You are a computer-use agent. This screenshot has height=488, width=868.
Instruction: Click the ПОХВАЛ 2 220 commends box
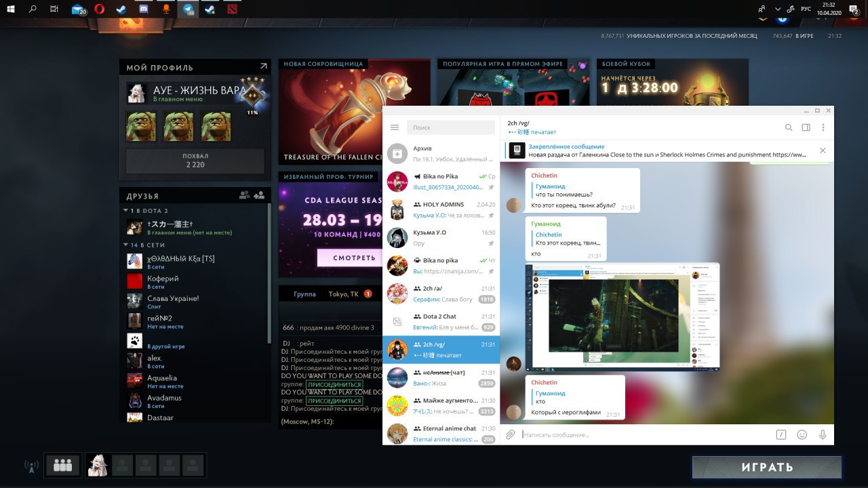(x=195, y=161)
